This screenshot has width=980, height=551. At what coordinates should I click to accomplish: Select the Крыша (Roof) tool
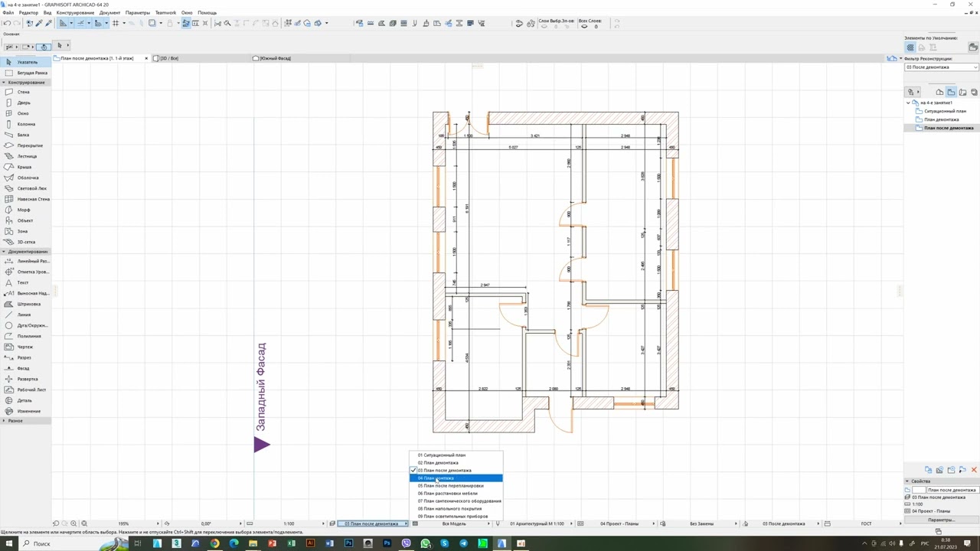pos(24,167)
